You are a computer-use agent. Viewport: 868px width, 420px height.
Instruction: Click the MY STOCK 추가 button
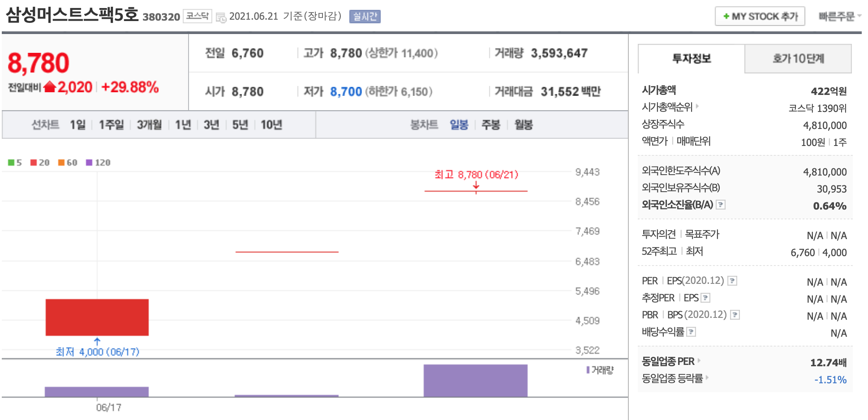[760, 16]
